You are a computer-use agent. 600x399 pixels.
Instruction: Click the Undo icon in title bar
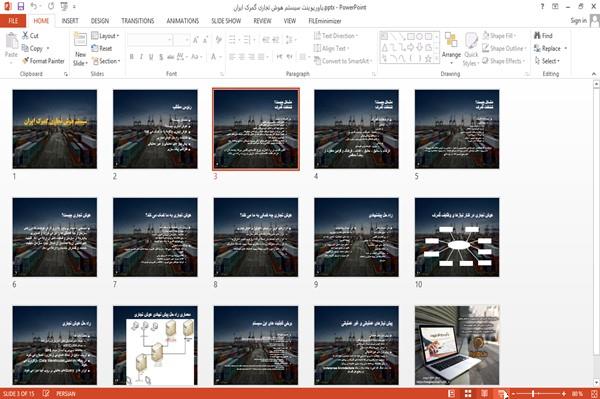pos(34,7)
